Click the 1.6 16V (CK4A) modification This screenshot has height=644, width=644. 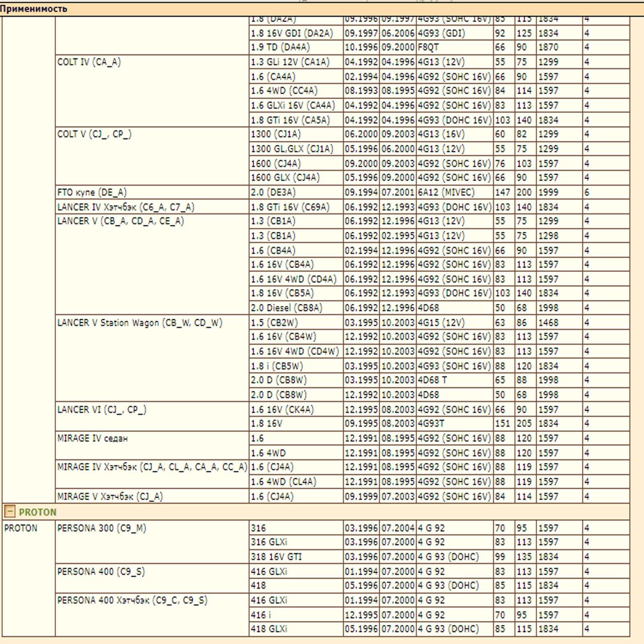(x=296, y=409)
